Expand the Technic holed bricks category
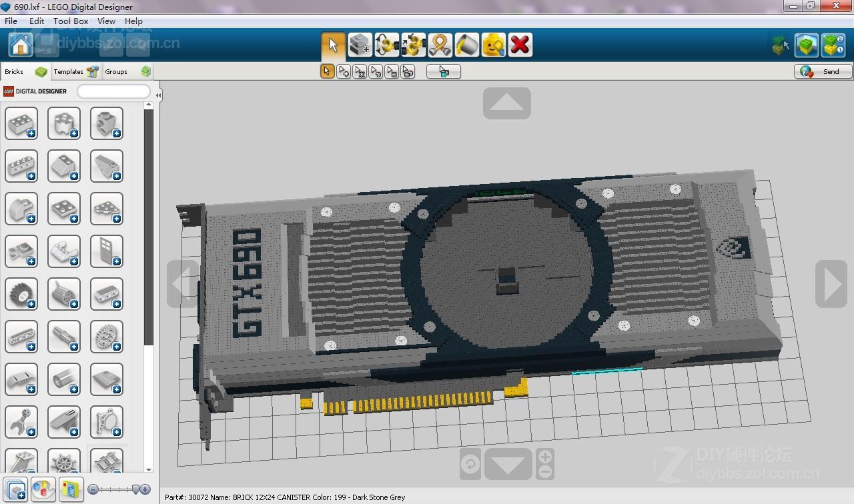This screenshot has width=854, height=504. pyautogui.click(x=21, y=166)
